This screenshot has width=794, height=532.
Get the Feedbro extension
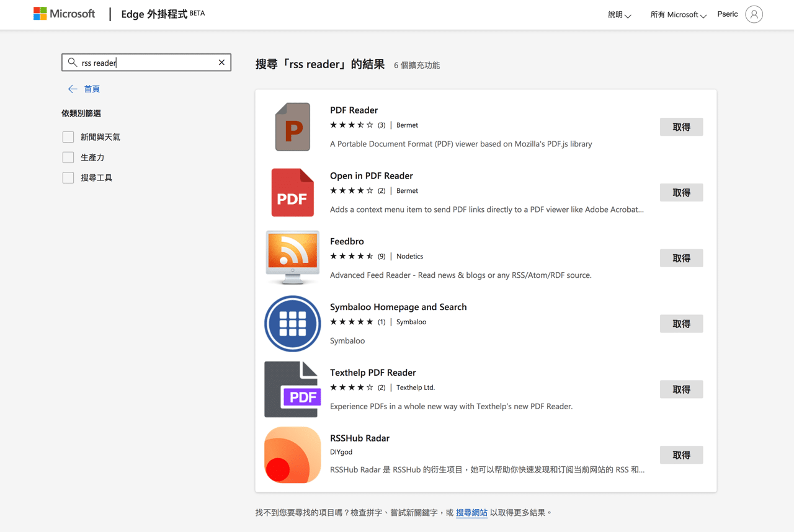[x=681, y=259]
